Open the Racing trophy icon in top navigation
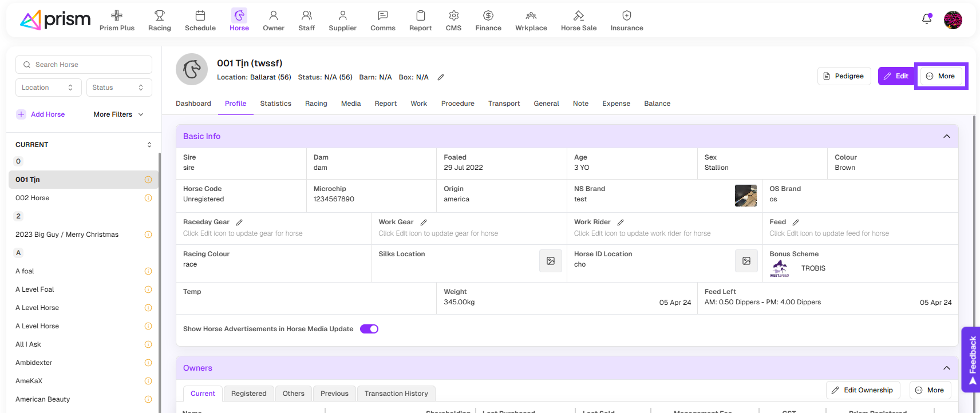 click(x=159, y=15)
